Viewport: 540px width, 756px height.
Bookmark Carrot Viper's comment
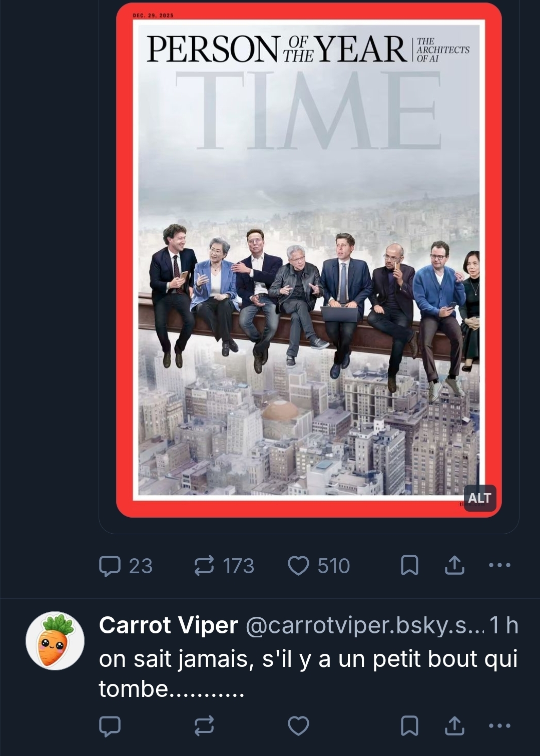point(409,725)
